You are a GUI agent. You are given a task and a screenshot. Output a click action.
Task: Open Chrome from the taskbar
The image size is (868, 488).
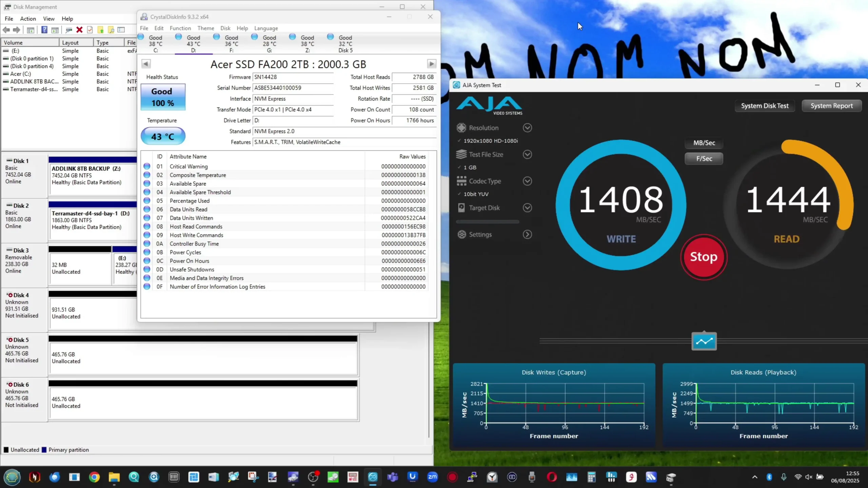(x=94, y=477)
